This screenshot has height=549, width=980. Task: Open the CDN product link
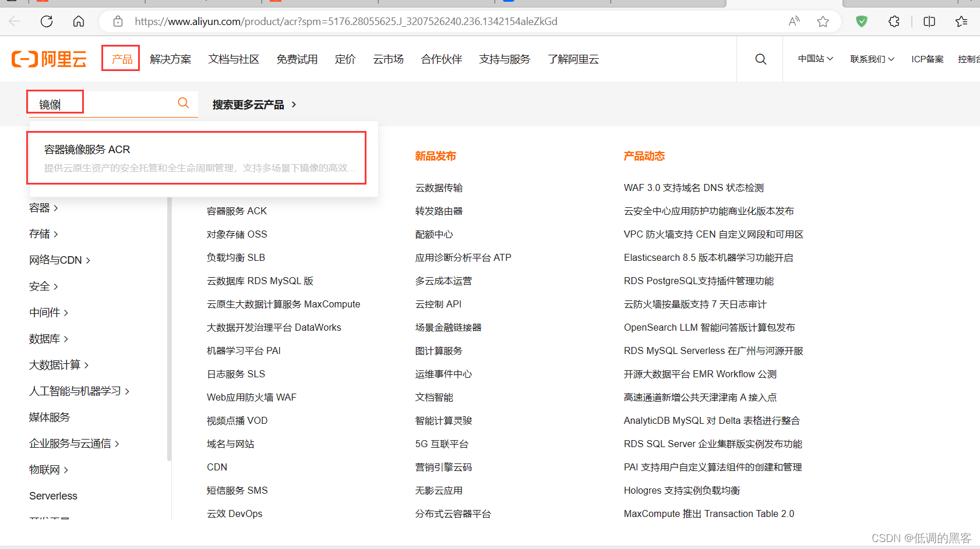coord(217,467)
